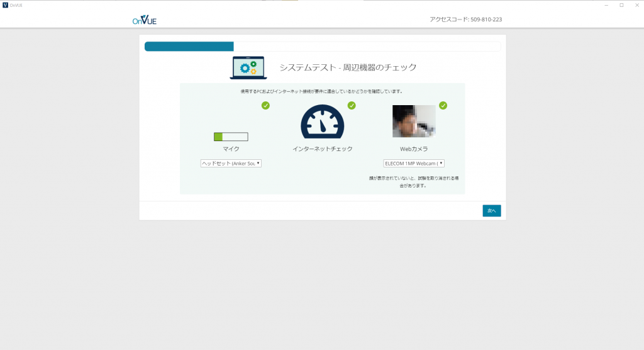Click the top blue progress bar
This screenshot has height=350, width=644.
(x=189, y=47)
